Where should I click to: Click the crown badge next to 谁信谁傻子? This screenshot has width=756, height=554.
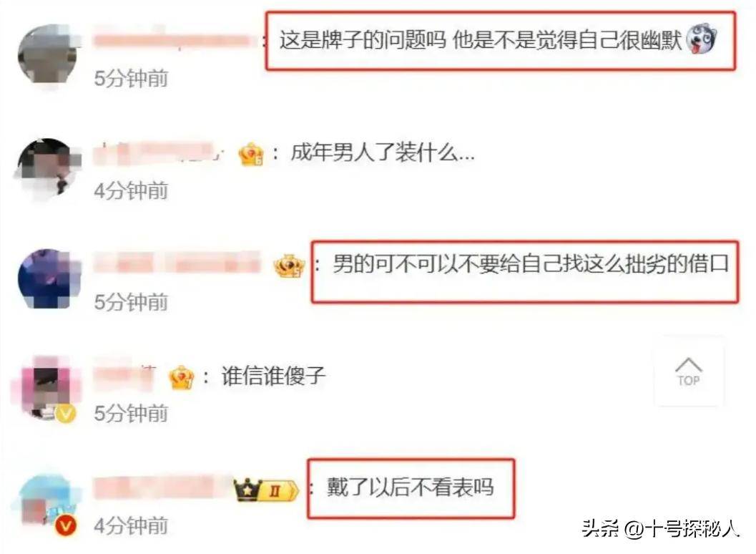coord(181,378)
